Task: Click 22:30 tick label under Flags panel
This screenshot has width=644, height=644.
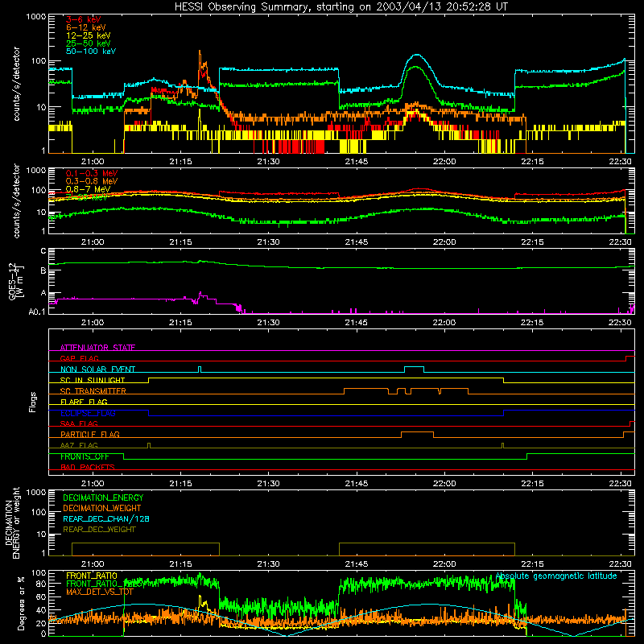Action: 620,484
